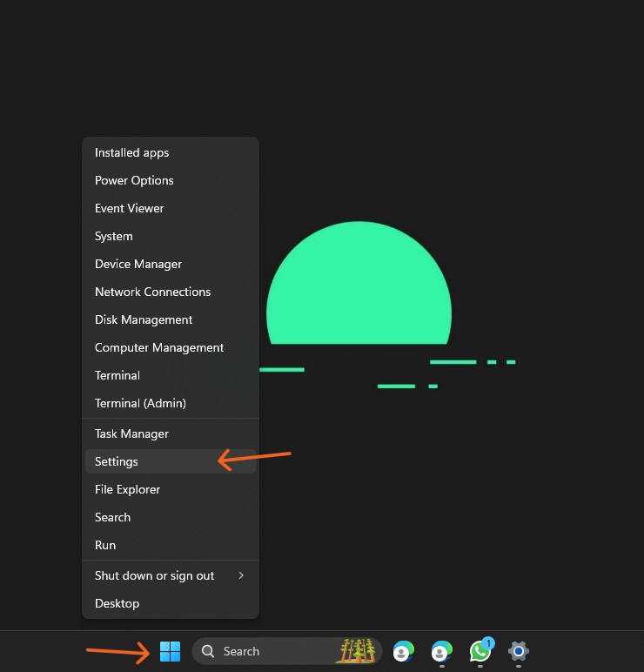Open Power Options
The height and width of the screenshot is (672, 644).
point(171,180)
